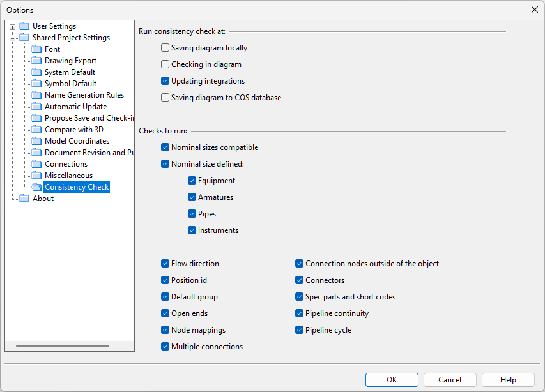Uncheck Updating integrations option
The height and width of the screenshot is (392, 545).
coord(165,81)
